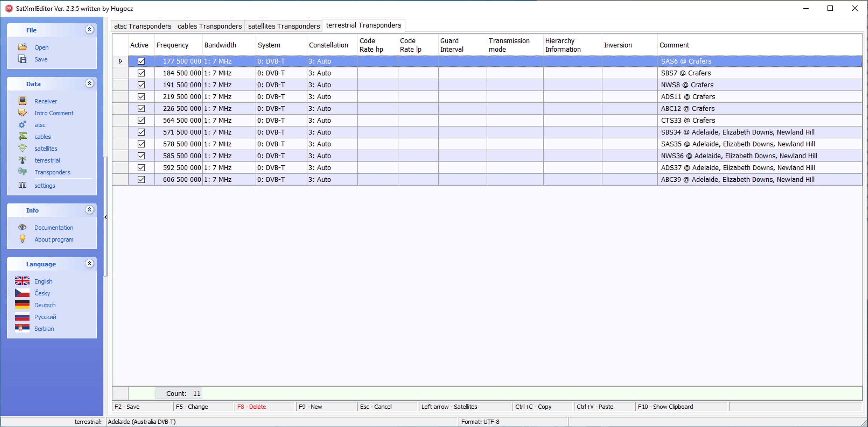Collapse the File panel chevron
Image resolution: width=868 pixels, height=427 pixels.
point(89,30)
